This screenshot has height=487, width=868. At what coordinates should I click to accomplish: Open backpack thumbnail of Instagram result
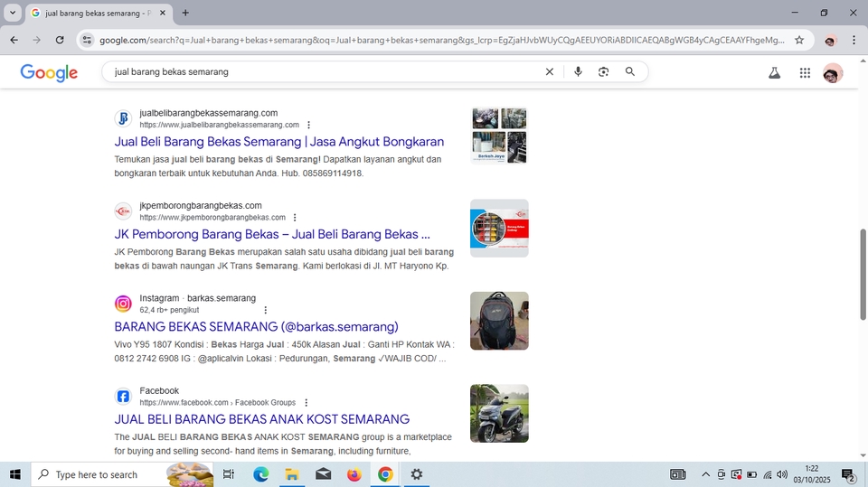pyautogui.click(x=499, y=321)
